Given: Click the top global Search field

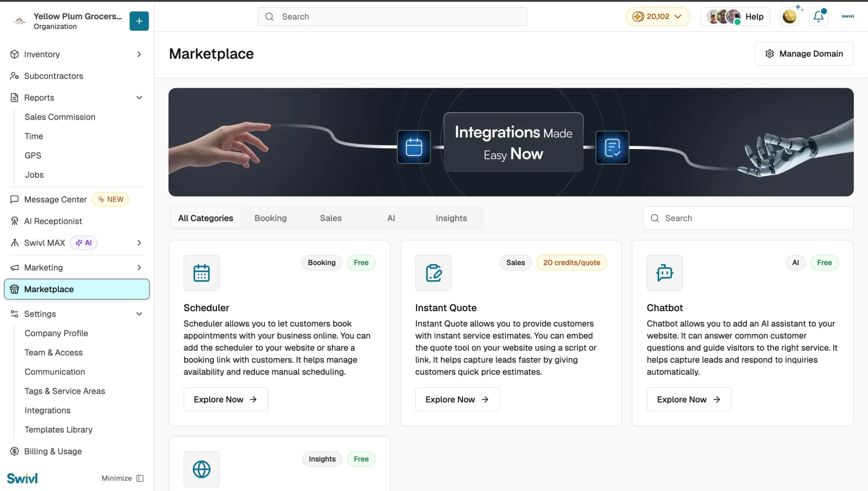Looking at the screenshot, I should 392,17.
